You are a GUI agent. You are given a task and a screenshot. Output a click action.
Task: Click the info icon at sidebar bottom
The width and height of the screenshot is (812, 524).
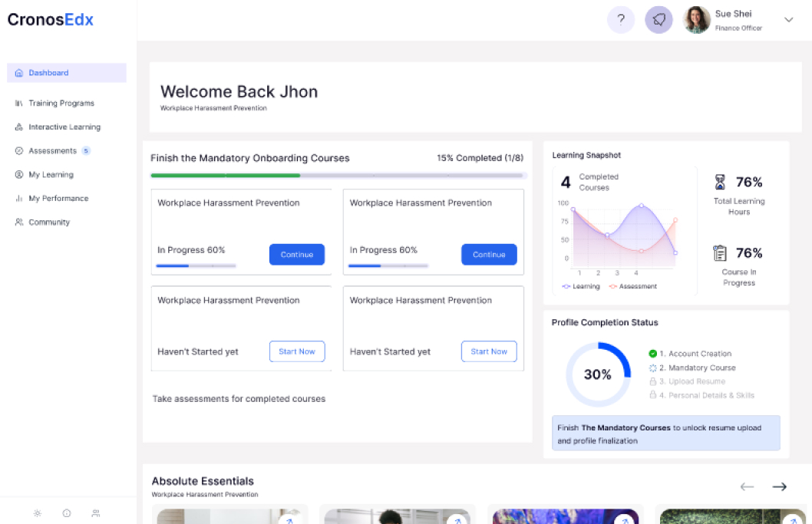67,513
